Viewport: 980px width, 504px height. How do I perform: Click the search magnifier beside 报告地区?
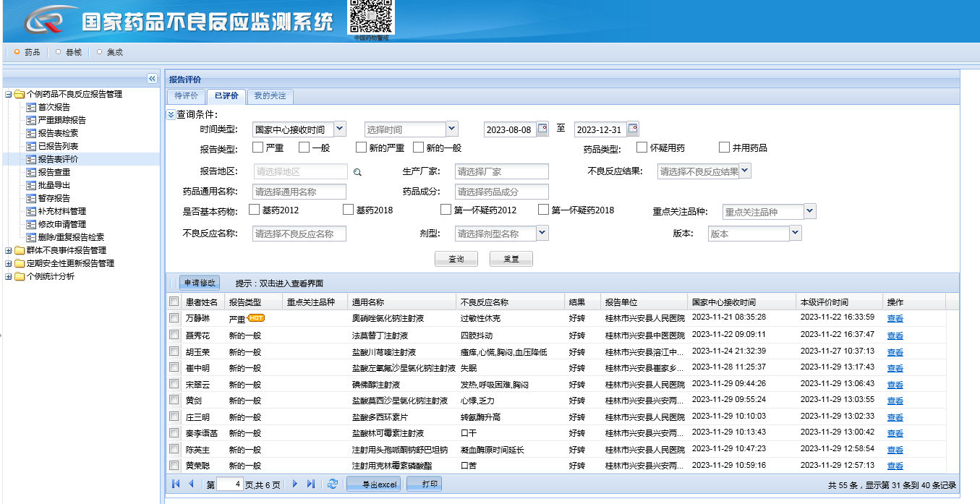tap(357, 172)
